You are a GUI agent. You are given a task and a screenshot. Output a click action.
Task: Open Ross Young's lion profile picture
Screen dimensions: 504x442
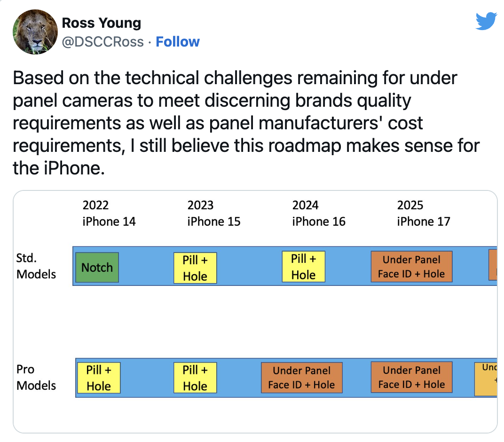[35, 32]
